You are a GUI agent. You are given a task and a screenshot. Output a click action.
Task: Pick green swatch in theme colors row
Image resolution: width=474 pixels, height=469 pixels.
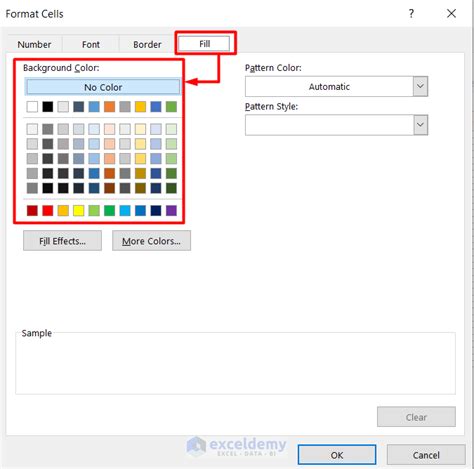click(171, 107)
